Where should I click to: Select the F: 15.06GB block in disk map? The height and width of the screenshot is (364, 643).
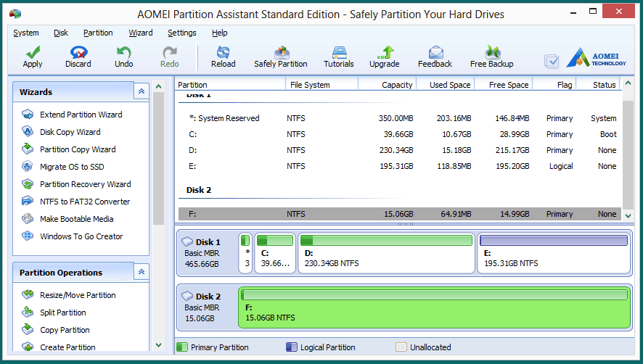(434, 307)
